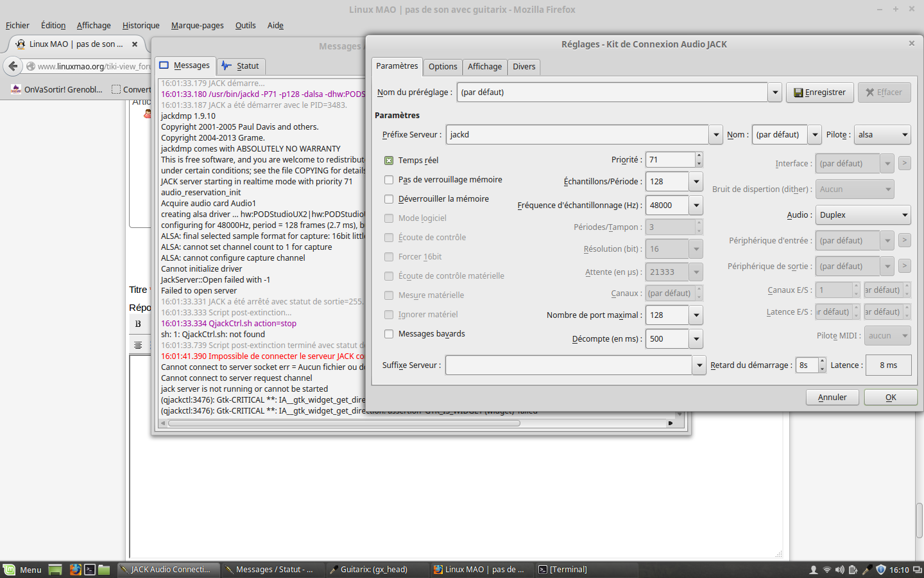The height and width of the screenshot is (578, 924).
Task: Click the show desktop icon in the panel
Action: click(55, 570)
